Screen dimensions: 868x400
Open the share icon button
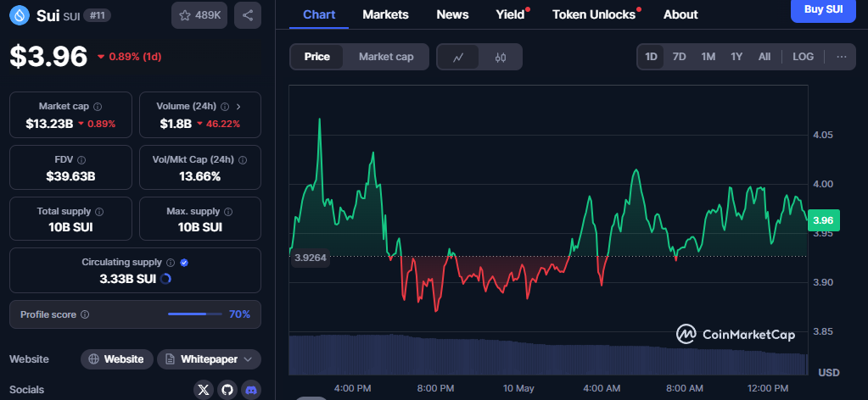click(x=248, y=15)
